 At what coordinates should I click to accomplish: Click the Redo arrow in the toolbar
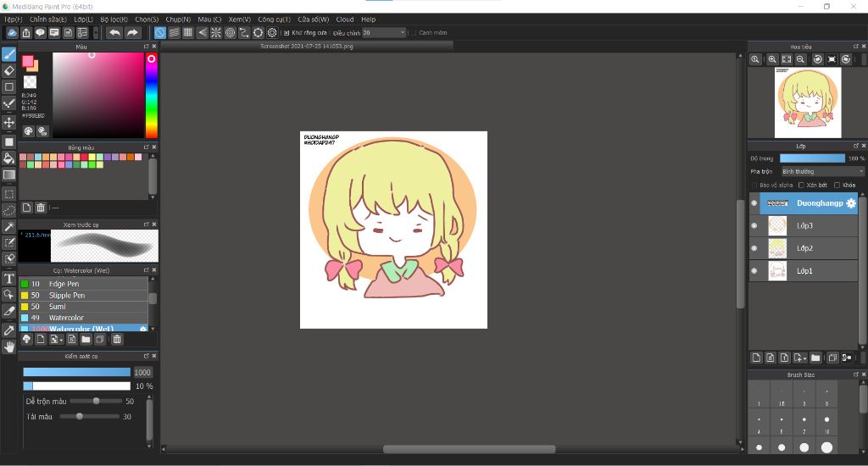tap(132, 33)
